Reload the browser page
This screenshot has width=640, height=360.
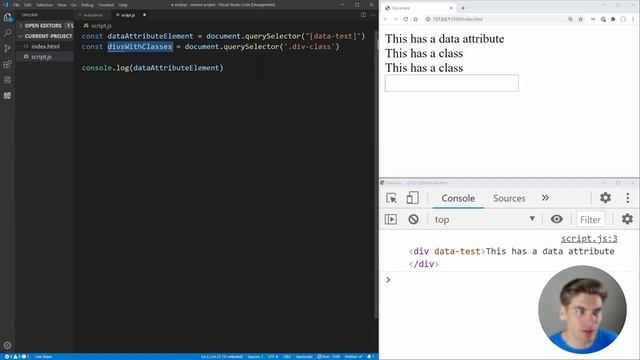pyautogui.click(x=405, y=19)
